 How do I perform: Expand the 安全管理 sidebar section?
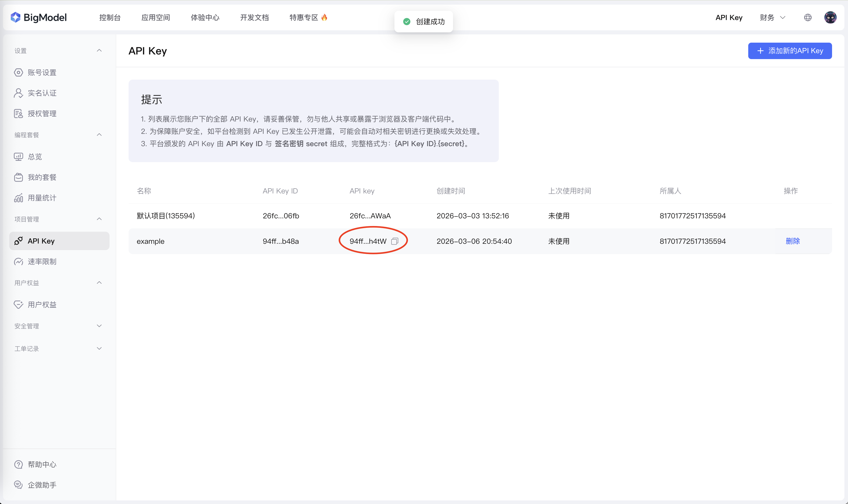coord(99,326)
